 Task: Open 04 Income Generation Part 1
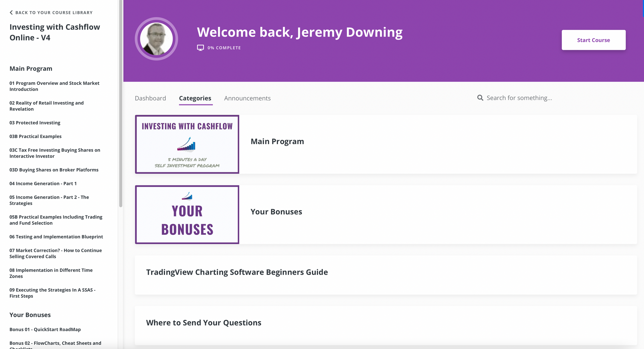coord(43,183)
